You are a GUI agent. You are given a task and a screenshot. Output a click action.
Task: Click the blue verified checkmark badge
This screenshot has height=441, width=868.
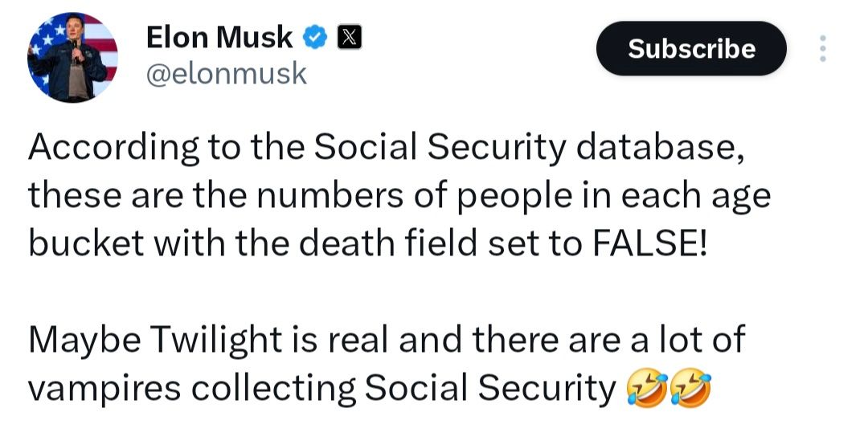coord(315,37)
